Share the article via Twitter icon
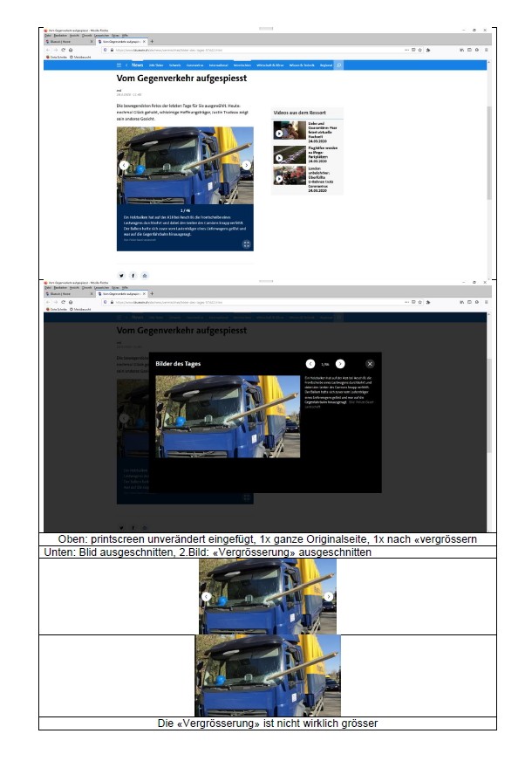The image size is (532, 761). click(121, 275)
